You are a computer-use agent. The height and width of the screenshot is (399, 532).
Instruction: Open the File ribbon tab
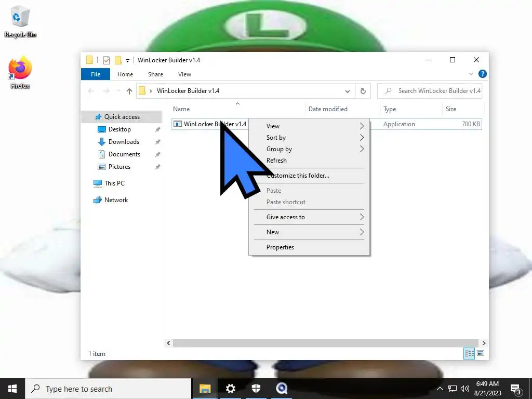tap(96, 74)
